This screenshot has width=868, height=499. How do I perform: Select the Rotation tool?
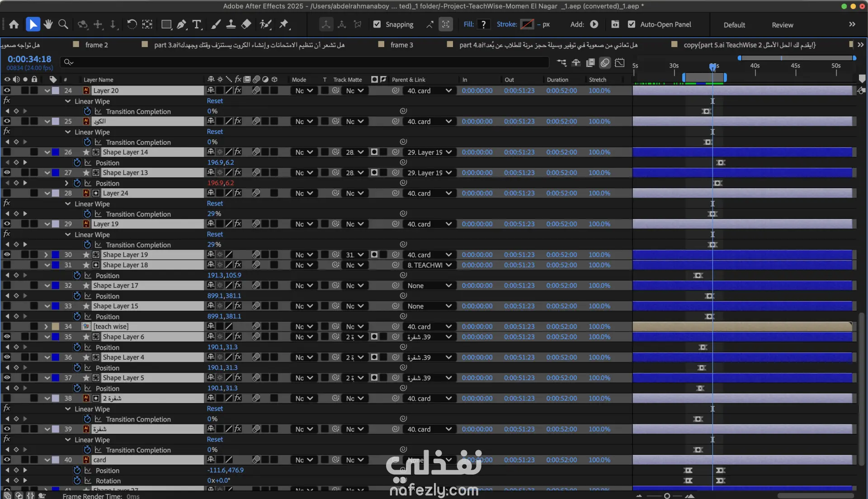pyautogui.click(x=132, y=24)
